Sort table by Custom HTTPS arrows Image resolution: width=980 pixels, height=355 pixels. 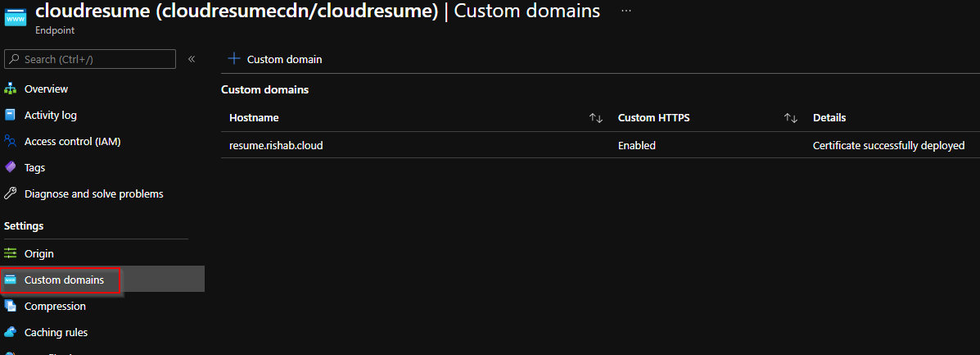(x=791, y=118)
